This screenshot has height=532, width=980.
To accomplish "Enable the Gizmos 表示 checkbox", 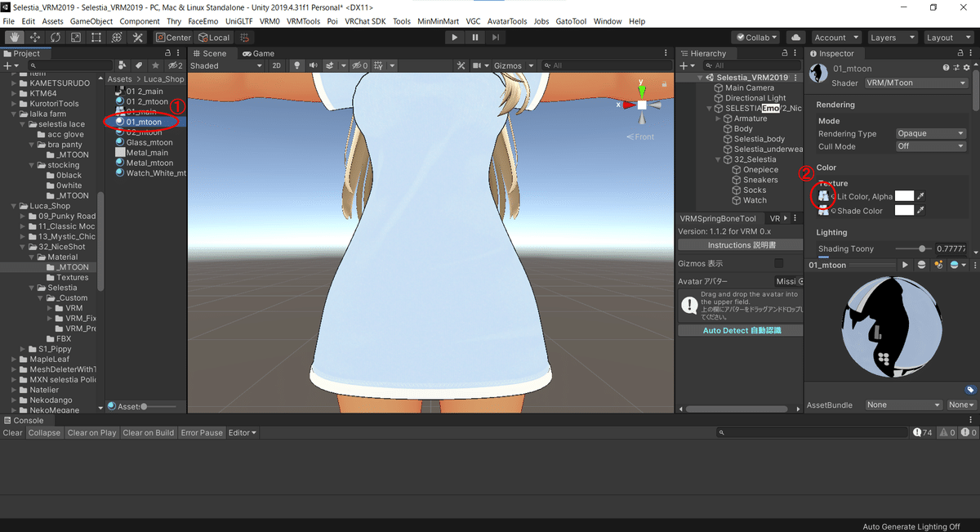I will 778,263.
